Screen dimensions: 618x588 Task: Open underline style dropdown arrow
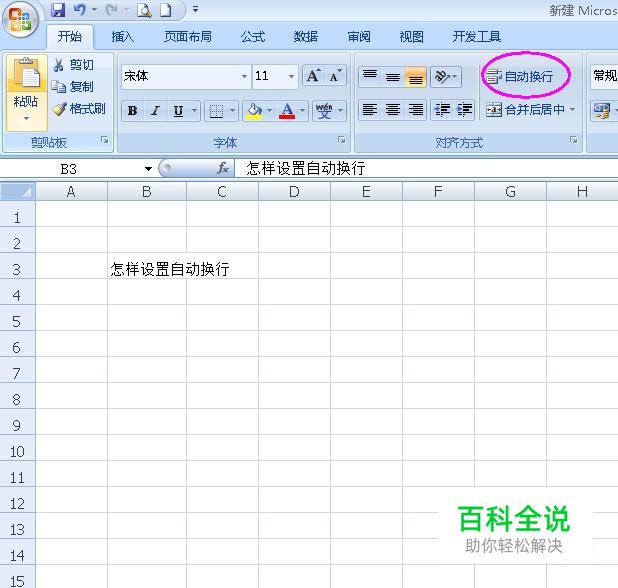[x=194, y=111]
